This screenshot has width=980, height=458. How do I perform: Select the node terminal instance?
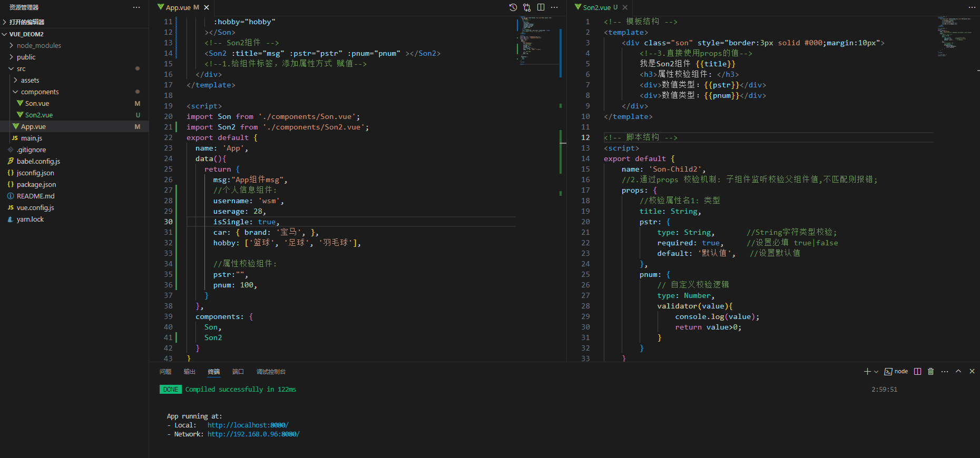(x=896, y=372)
